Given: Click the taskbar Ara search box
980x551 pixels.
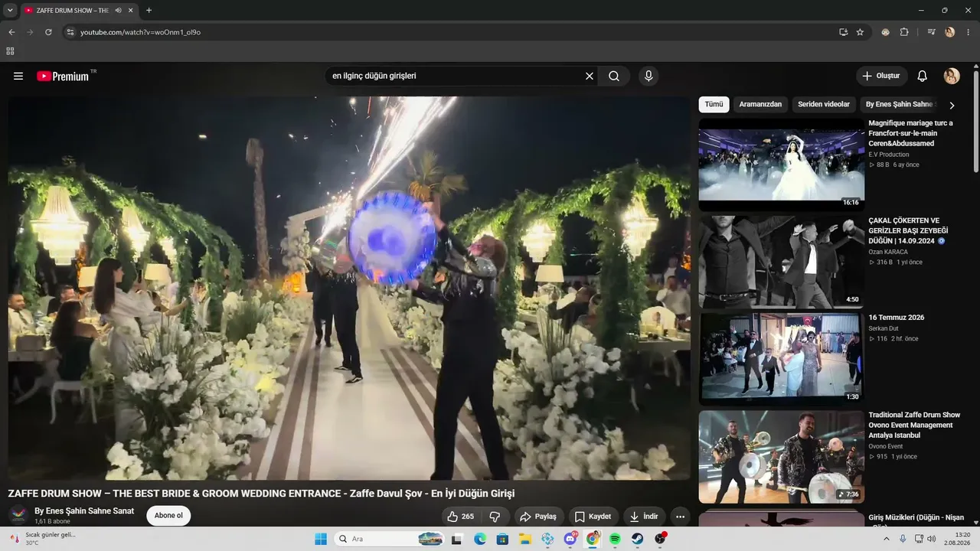Looking at the screenshot, I should pyautogui.click(x=390, y=539).
